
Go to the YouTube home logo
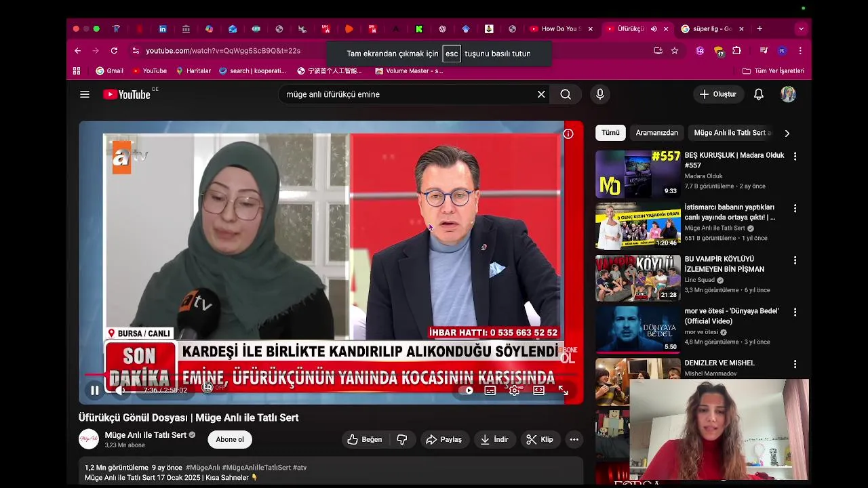coord(127,94)
